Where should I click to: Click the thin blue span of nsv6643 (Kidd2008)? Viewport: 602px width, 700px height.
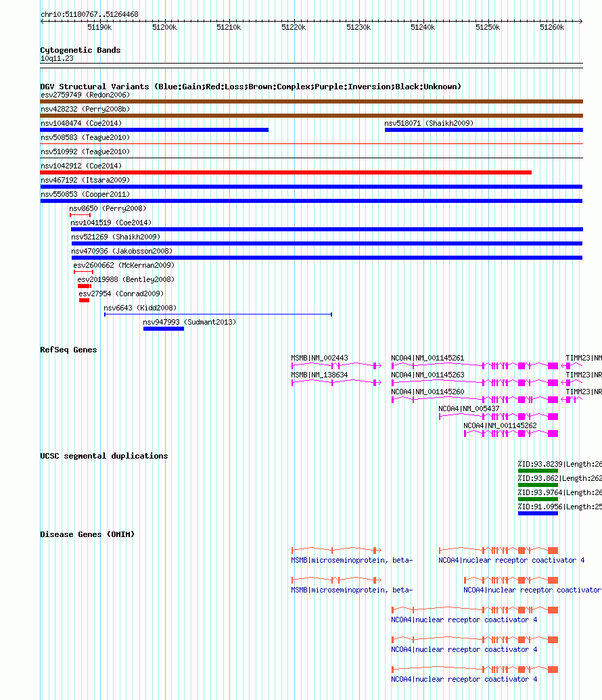point(218,314)
